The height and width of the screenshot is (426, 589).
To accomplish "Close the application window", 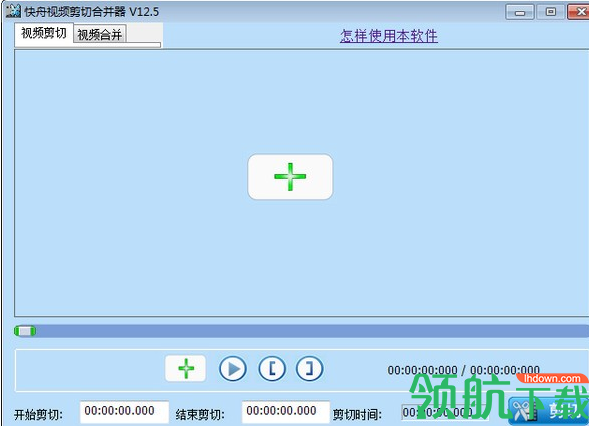I will pyautogui.click(x=578, y=12).
